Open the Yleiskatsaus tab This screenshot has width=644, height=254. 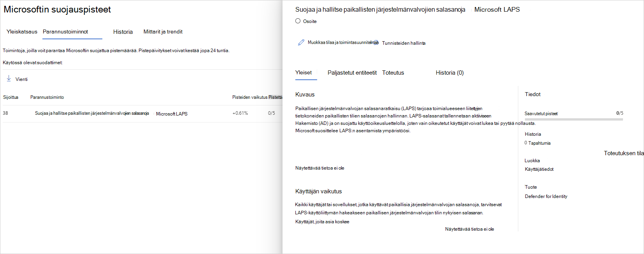22,32
